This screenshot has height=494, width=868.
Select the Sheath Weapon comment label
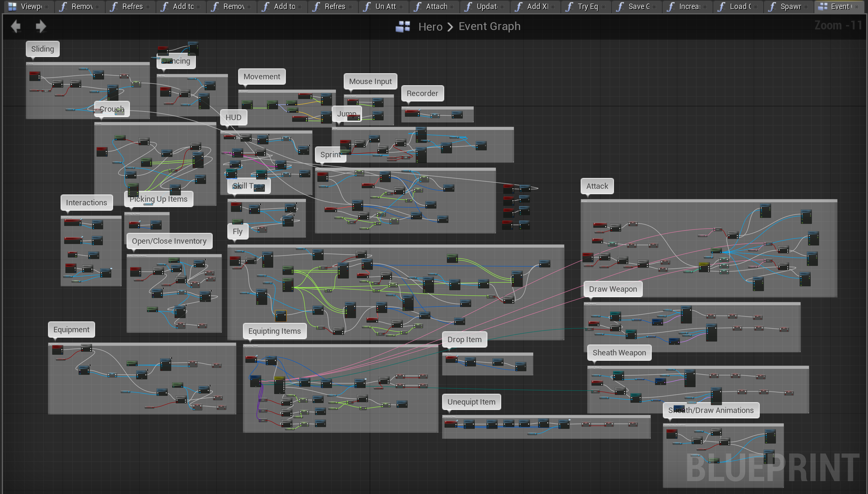[619, 353]
